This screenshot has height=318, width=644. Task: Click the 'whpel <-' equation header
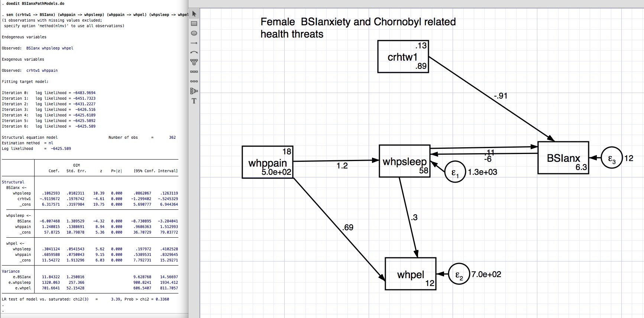15,244
